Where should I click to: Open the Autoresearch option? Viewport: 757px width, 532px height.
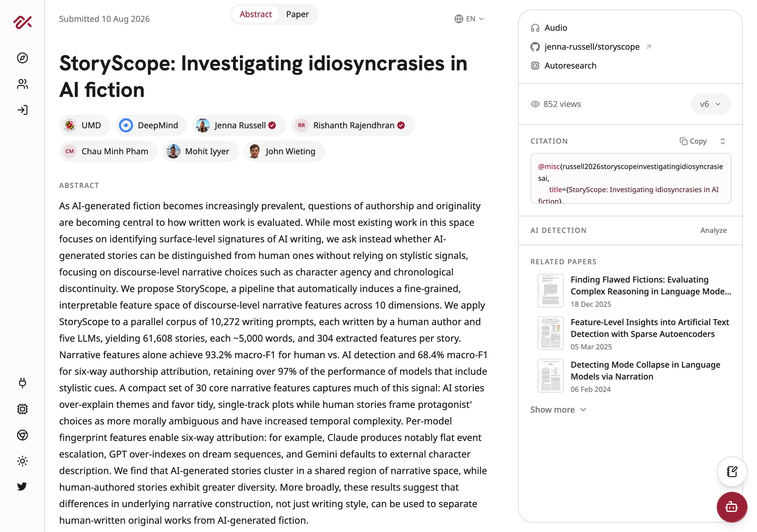[564, 66]
